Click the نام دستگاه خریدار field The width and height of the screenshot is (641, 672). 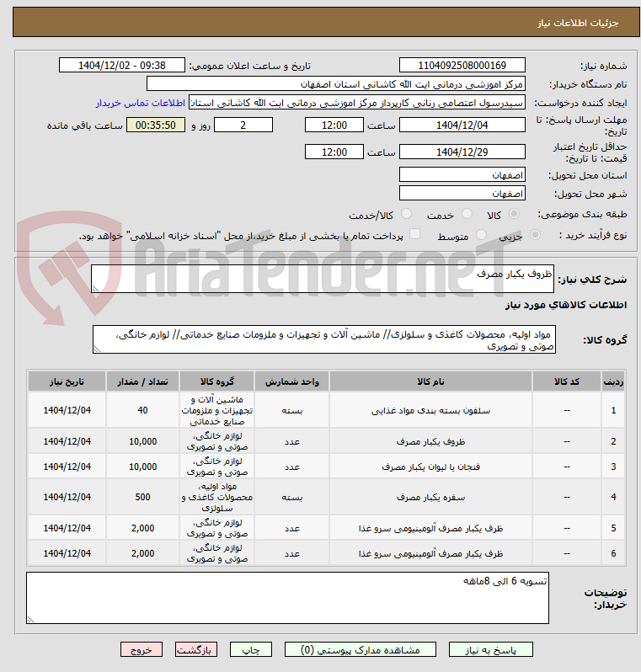pyautogui.click(x=336, y=84)
